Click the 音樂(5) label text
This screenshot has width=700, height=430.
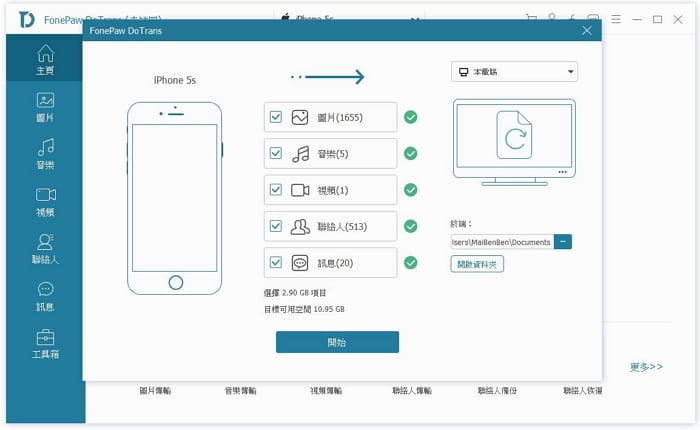[x=333, y=154]
